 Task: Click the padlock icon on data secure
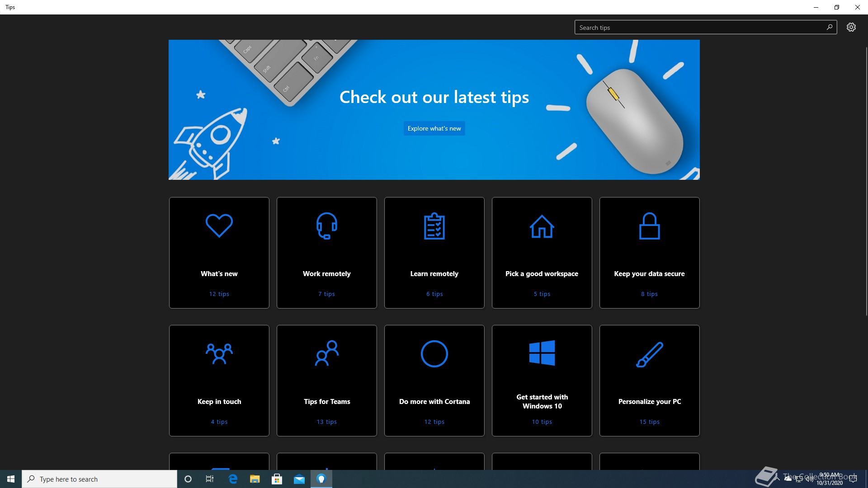tap(649, 225)
